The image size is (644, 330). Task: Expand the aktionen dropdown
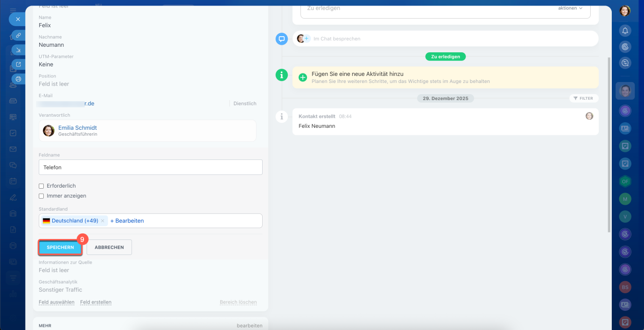pos(570,8)
